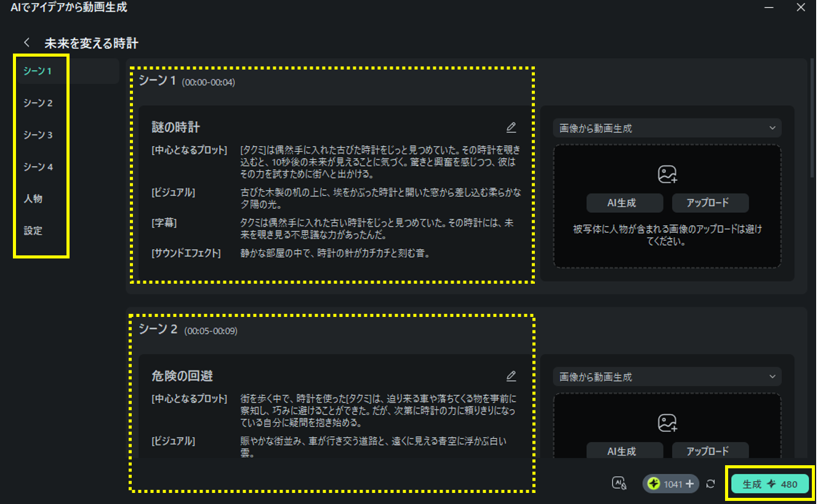Open the 設定 section in the sidebar
Image resolution: width=818 pixels, height=504 pixels.
click(32, 231)
